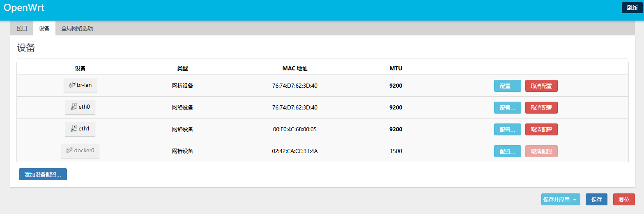Click the greyed 取消配置 for docker0
644x214 pixels.
coord(541,151)
